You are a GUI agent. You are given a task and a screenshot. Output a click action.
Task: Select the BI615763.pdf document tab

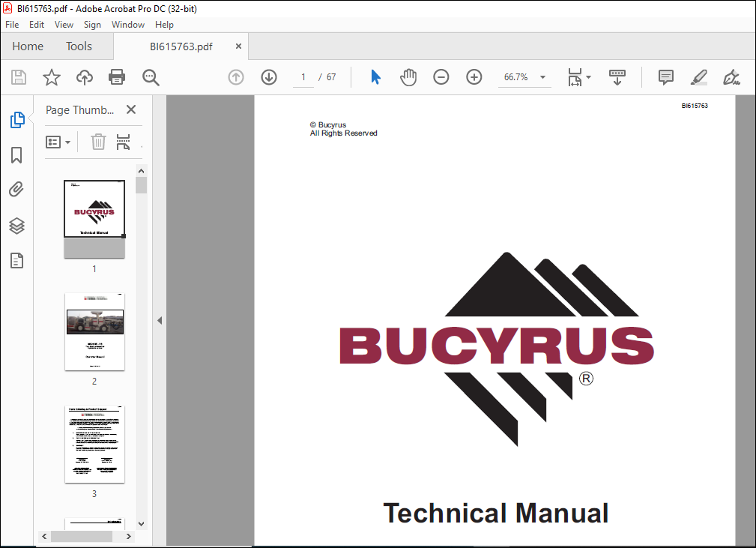click(x=181, y=46)
